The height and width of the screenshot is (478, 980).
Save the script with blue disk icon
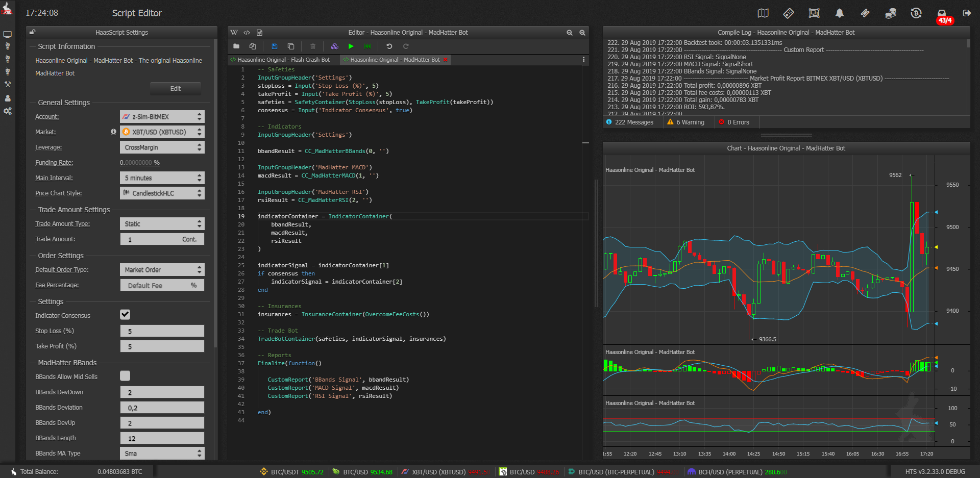(x=274, y=46)
